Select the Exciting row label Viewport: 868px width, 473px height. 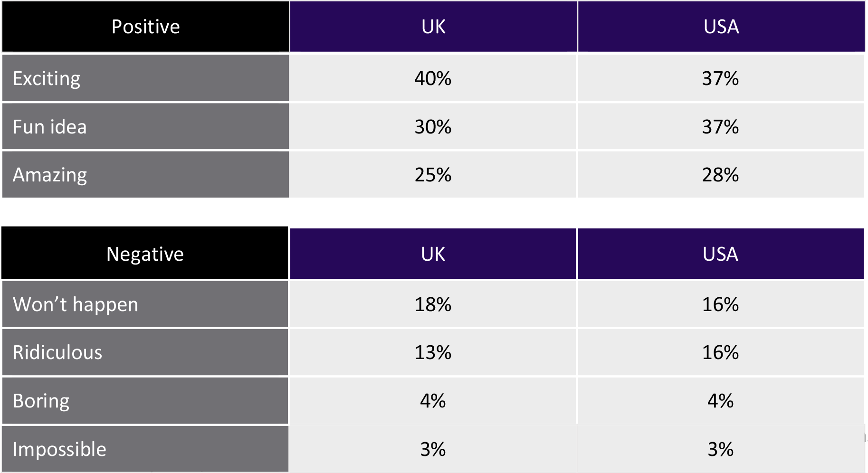point(47,78)
